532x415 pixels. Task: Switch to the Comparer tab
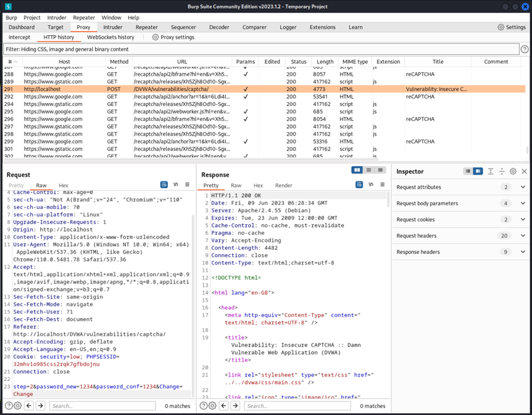pos(254,27)
